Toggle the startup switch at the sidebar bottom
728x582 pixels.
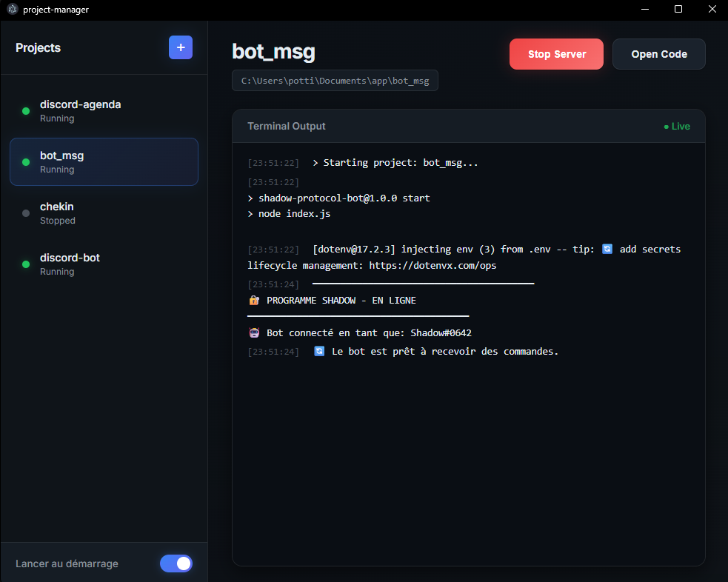(x=176, y=563)
